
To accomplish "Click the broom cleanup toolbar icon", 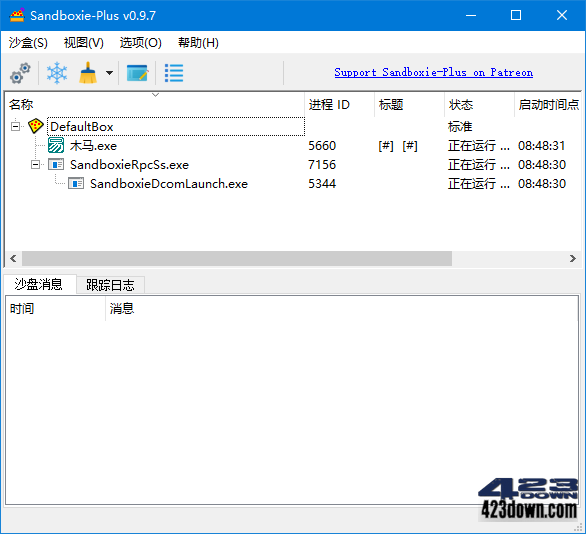I will tap(88, 73).
